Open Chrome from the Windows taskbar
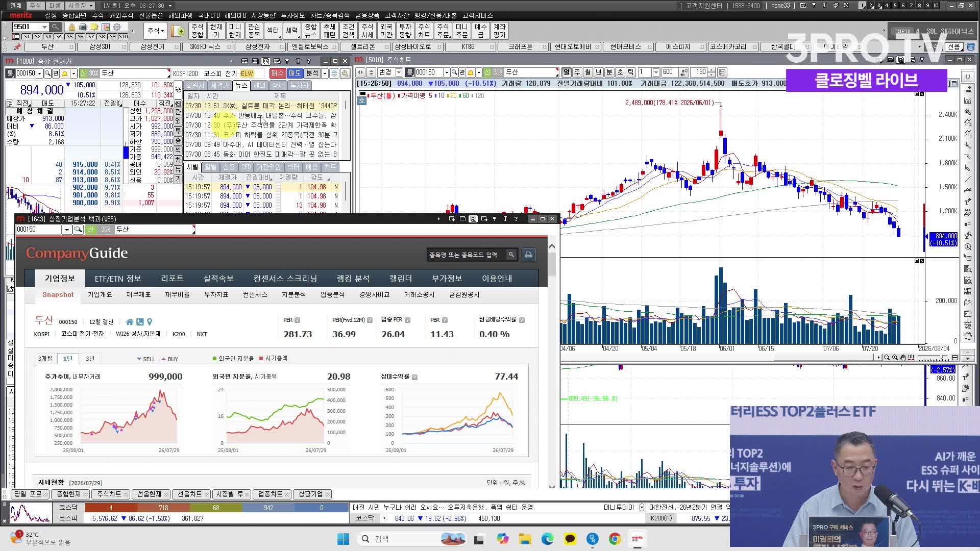Image resolution: width=980 pixels, height=551 pixels. click(x=615, y=539)
